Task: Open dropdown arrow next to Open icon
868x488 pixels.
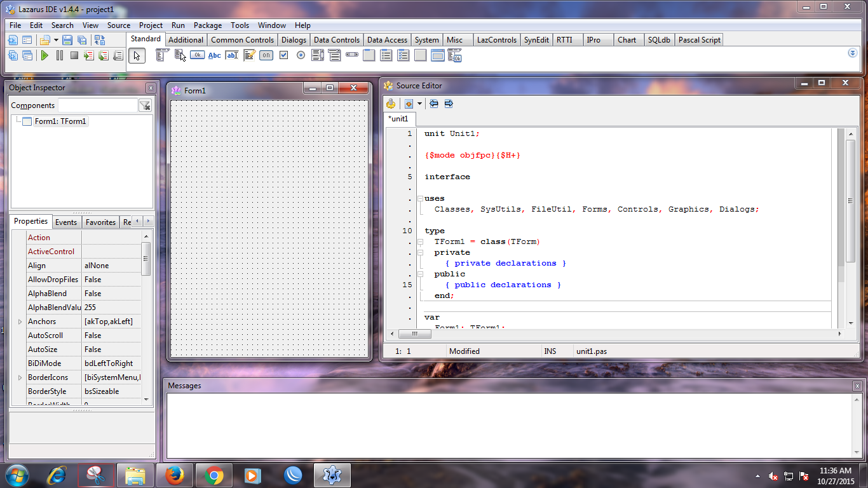Action: click(56, 40)
